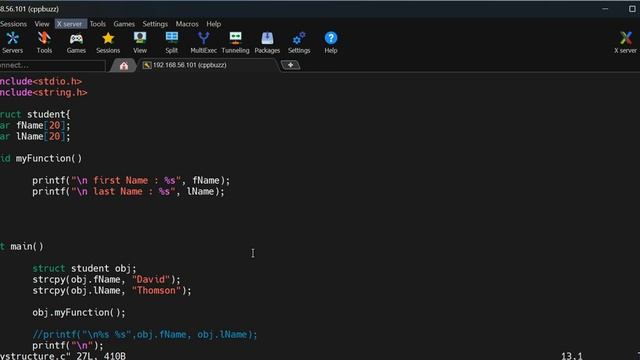Click the X server icon on the toolbar's right side
The width and height of the screenshot is (640, 360).
pos(625,42)
